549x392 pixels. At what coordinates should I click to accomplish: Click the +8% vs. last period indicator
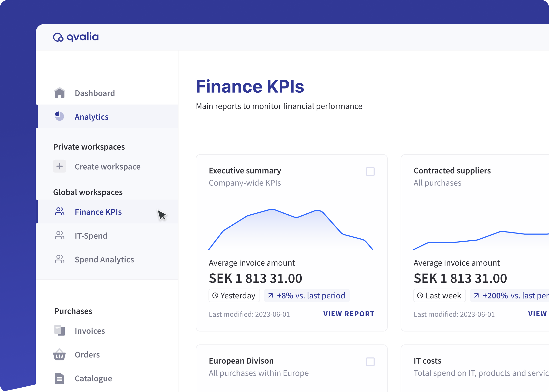tap(306, 295)
